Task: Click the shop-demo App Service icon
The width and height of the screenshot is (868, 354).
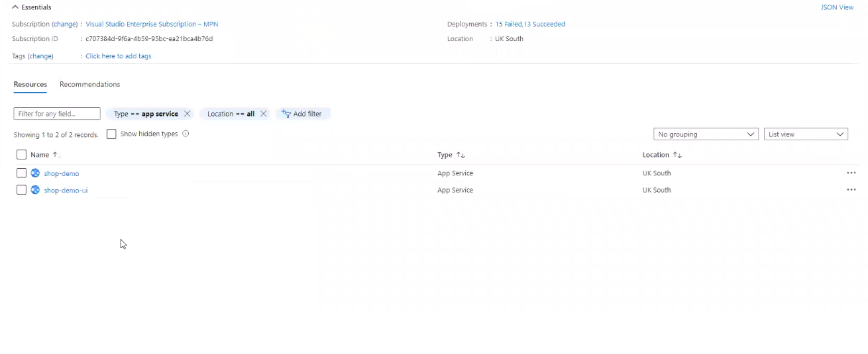Action: click(35, 173)
